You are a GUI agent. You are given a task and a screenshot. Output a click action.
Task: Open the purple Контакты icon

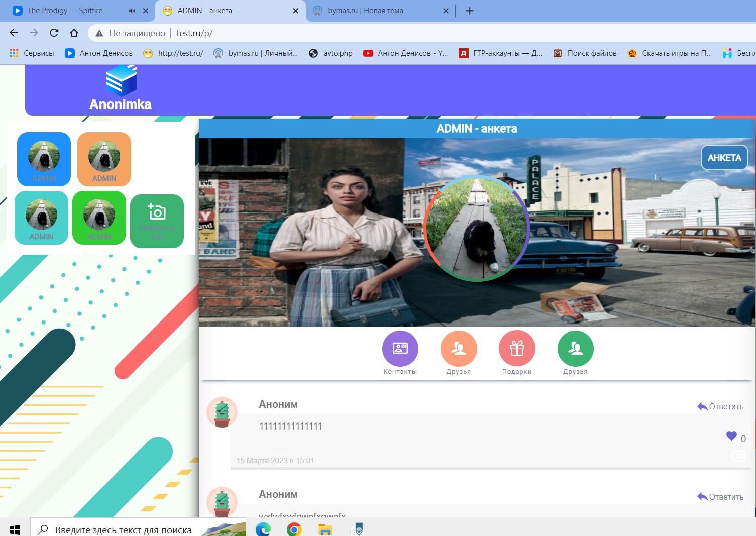[400, 349]
